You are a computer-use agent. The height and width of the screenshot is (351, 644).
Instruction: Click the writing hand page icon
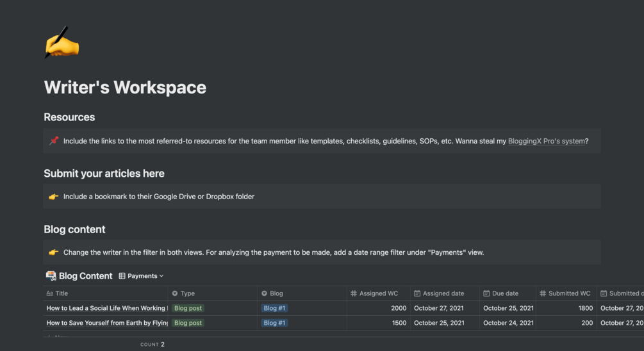62,44
